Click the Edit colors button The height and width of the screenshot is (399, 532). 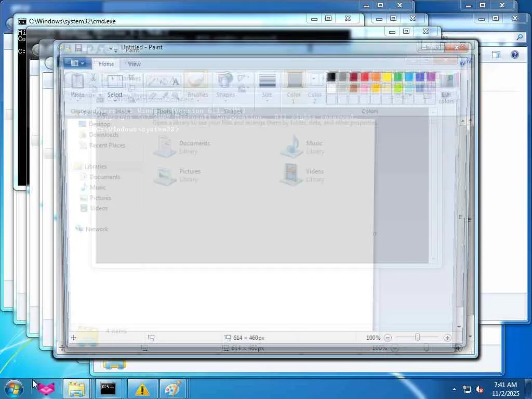coord(447,87)
